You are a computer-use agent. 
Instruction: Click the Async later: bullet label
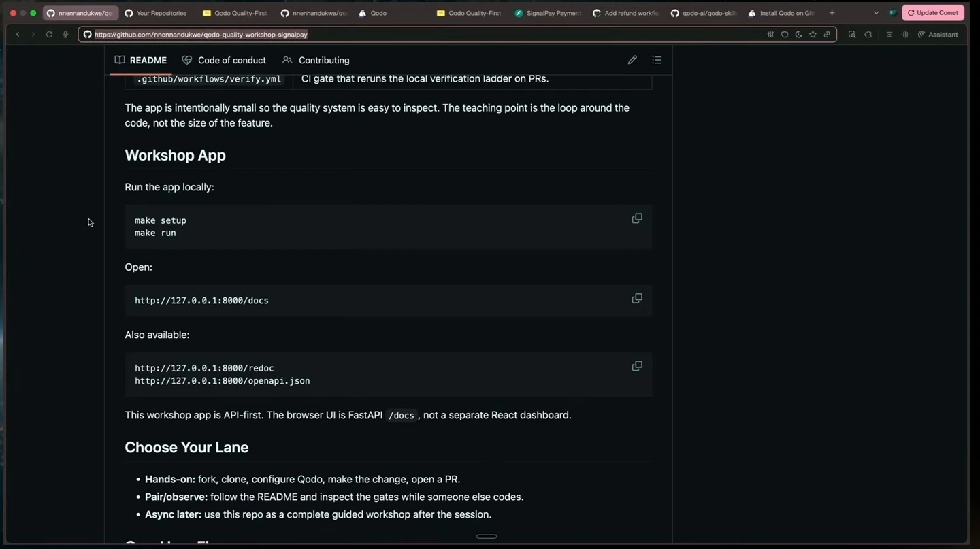coord(173,514)
